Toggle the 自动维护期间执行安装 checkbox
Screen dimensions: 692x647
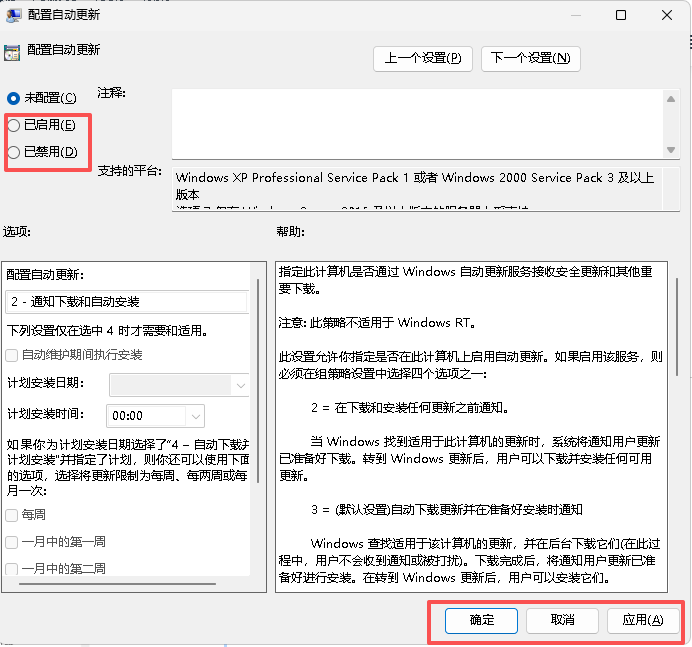12,355
